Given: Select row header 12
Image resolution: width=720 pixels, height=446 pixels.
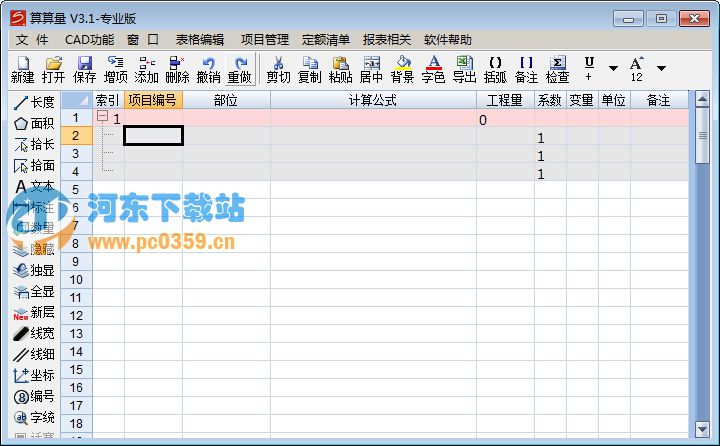Looking at the screenshot, I should (76, 316).
